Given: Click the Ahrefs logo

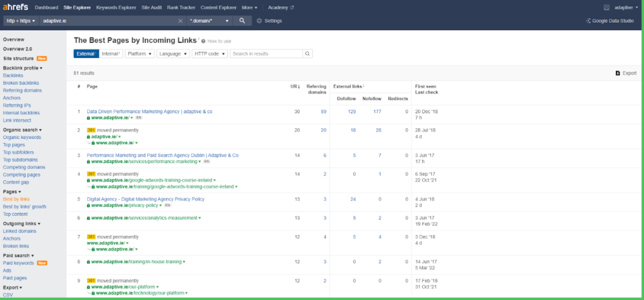Looking at the screenshot, I should coord(17,8).
